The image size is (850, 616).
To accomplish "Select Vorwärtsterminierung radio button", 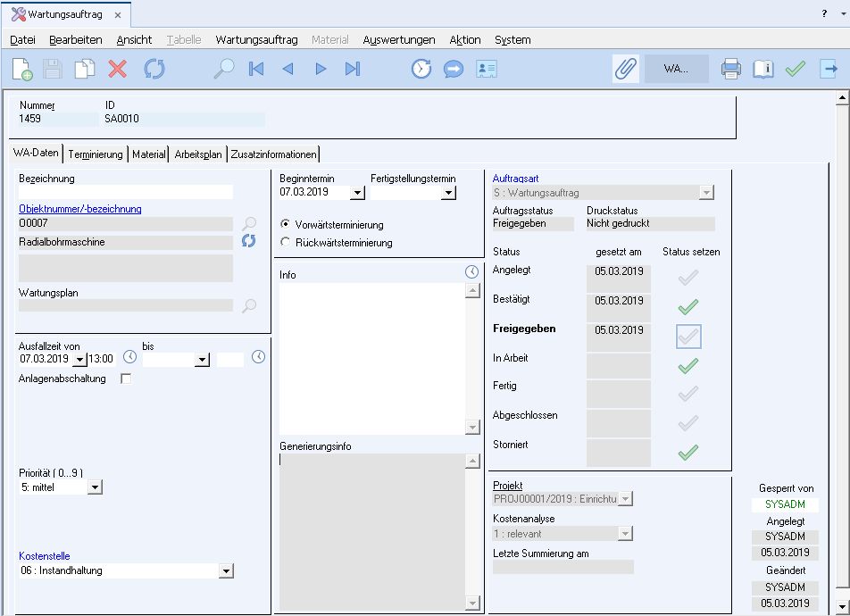I will click(286, 224).
